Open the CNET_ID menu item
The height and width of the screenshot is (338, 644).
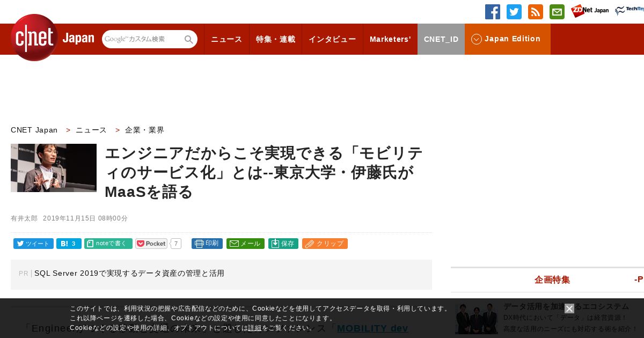[441, 39]
